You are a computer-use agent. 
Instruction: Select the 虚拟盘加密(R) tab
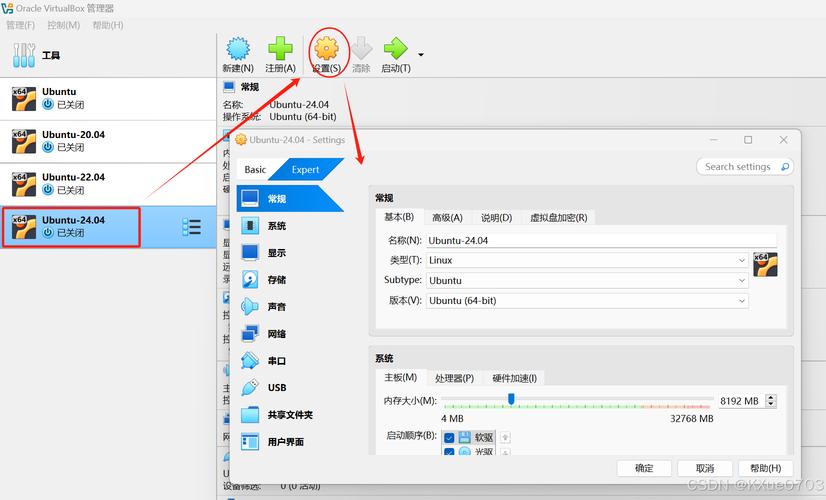pos(558,218)
